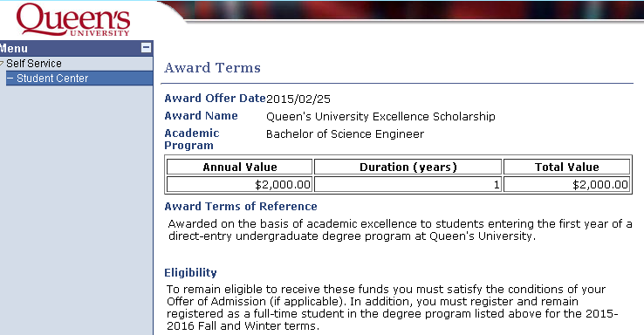
Task: Click the 2015/02/25 offer date value
Action: [x=298, y=99]
